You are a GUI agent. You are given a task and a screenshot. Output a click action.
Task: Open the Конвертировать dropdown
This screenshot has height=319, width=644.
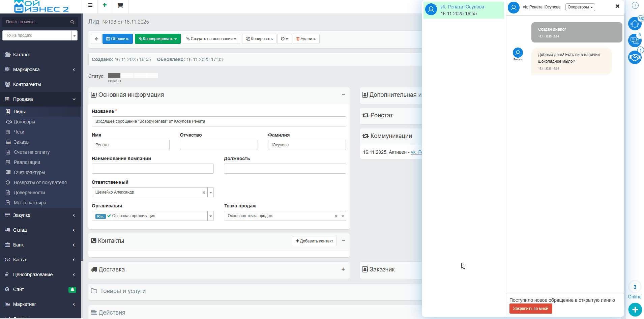tap(157, 39)
